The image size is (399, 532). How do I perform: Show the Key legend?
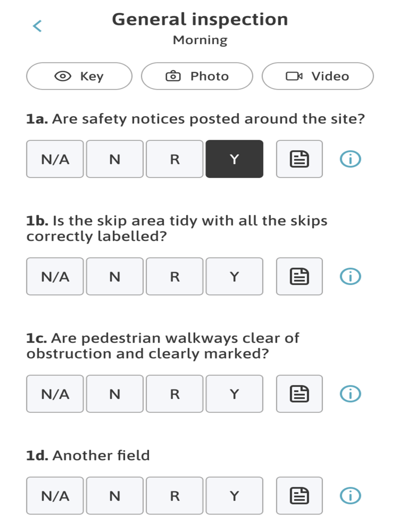79,76
